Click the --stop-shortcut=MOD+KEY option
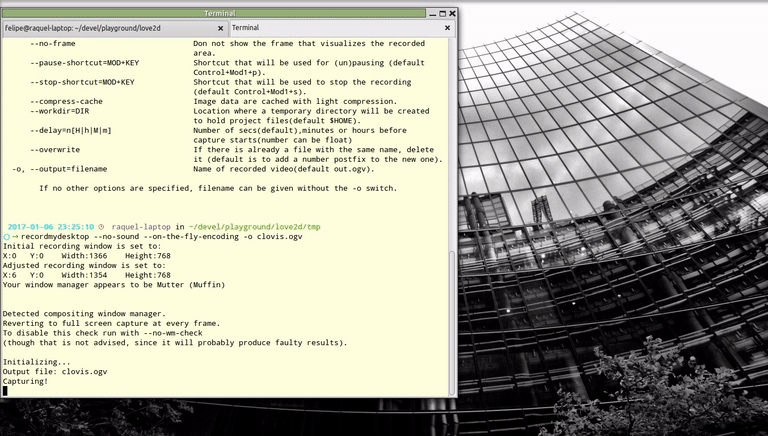Screen dimensions: 768x436 point(82,82)
